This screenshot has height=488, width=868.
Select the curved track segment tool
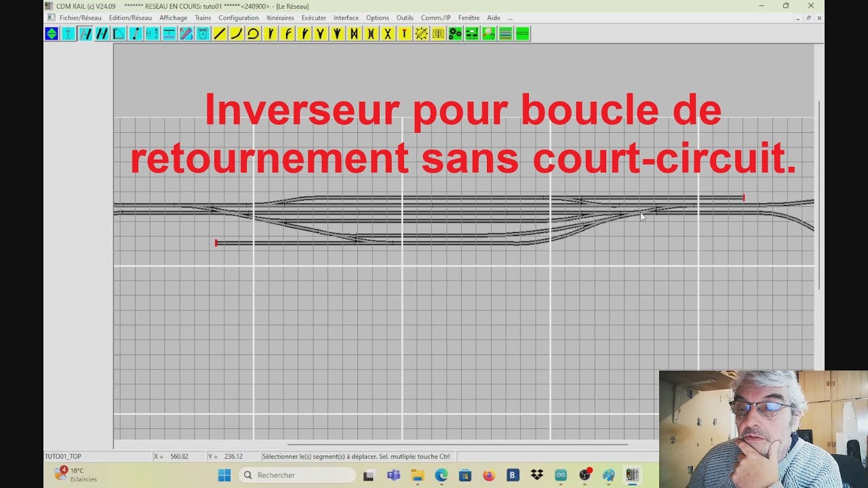236,34
